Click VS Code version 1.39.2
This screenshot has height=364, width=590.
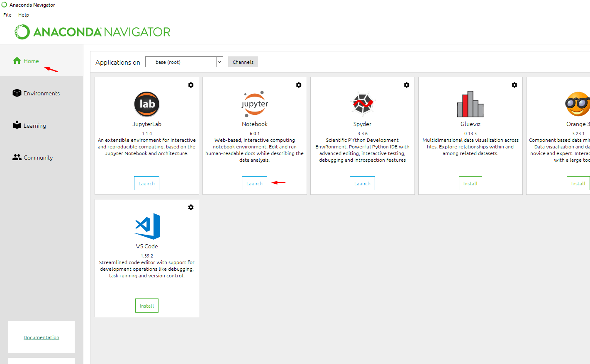pos(147,256)
